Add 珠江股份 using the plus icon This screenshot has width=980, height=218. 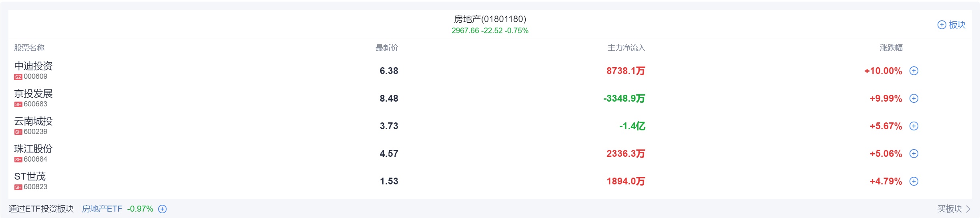click(x=914, y=154)
